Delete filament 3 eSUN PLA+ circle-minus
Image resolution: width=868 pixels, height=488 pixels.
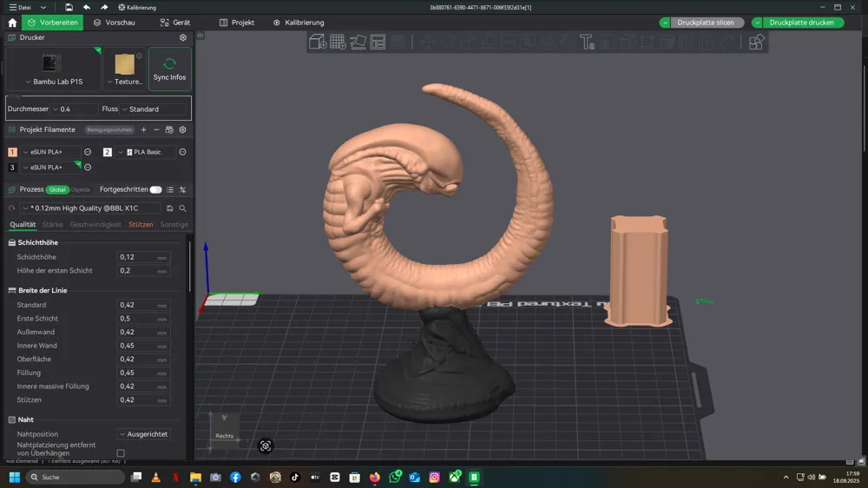(88, 168)
